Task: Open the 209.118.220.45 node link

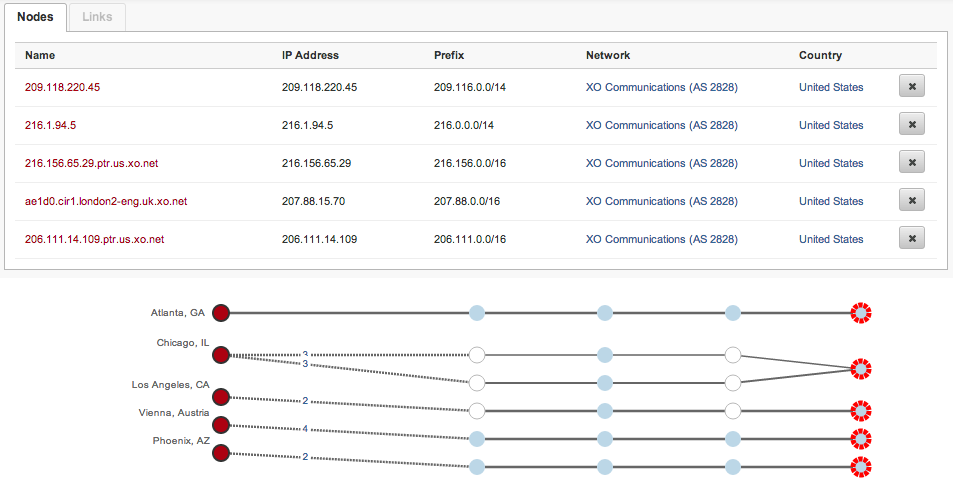Action: pos(62,87)
